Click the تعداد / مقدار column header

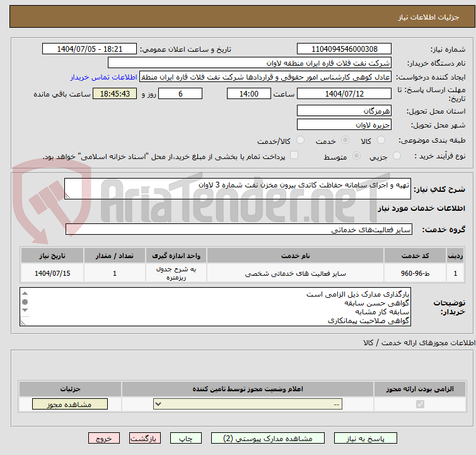tap(115, 256)
